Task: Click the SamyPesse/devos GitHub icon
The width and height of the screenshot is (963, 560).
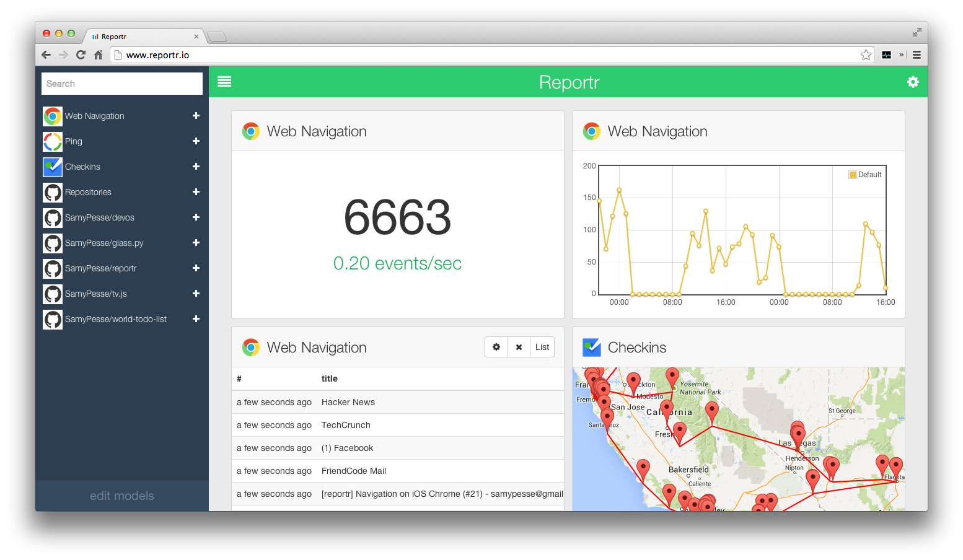Action: point(53,217)
